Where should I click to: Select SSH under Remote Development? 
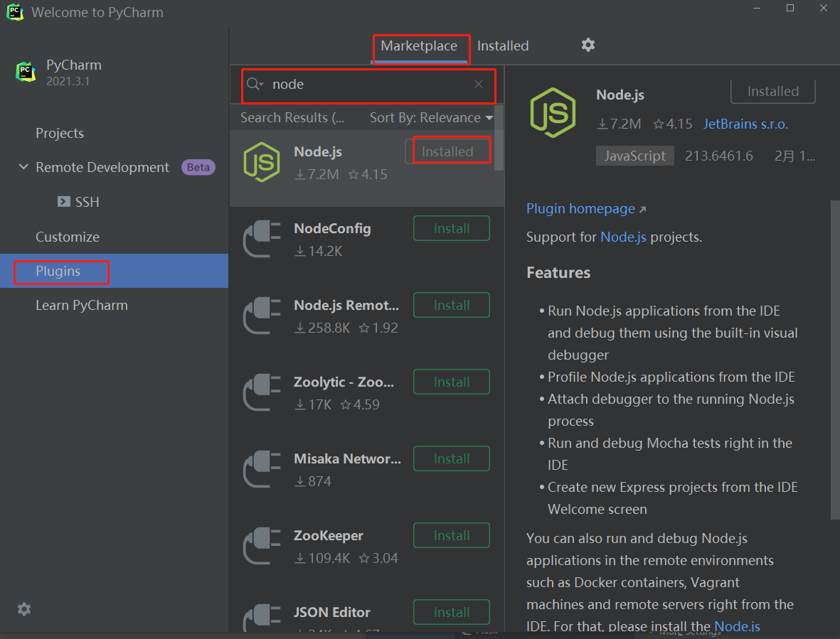[x=87, y=202]
